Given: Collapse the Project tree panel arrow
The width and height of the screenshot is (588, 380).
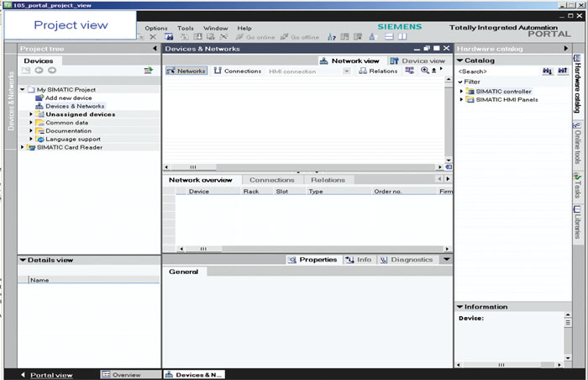Looking at the screenshot, I should (x=155, y=49).
